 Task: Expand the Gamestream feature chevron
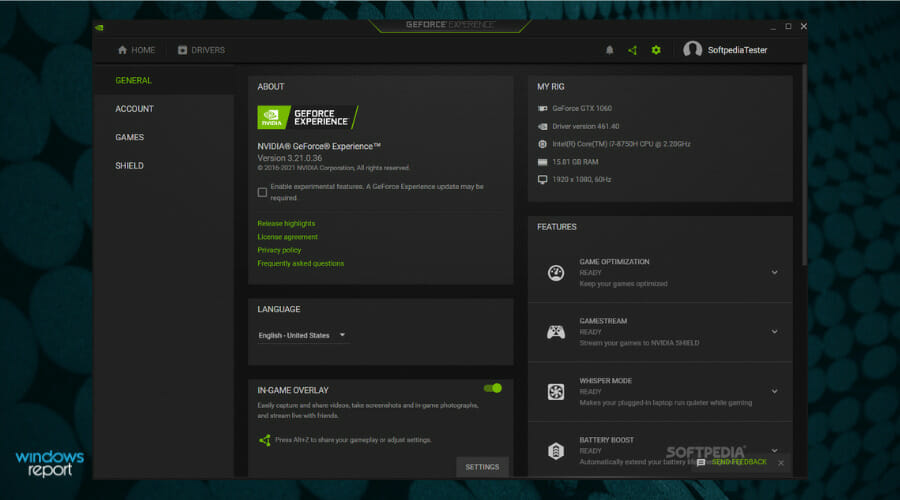[x=774, y=332]
